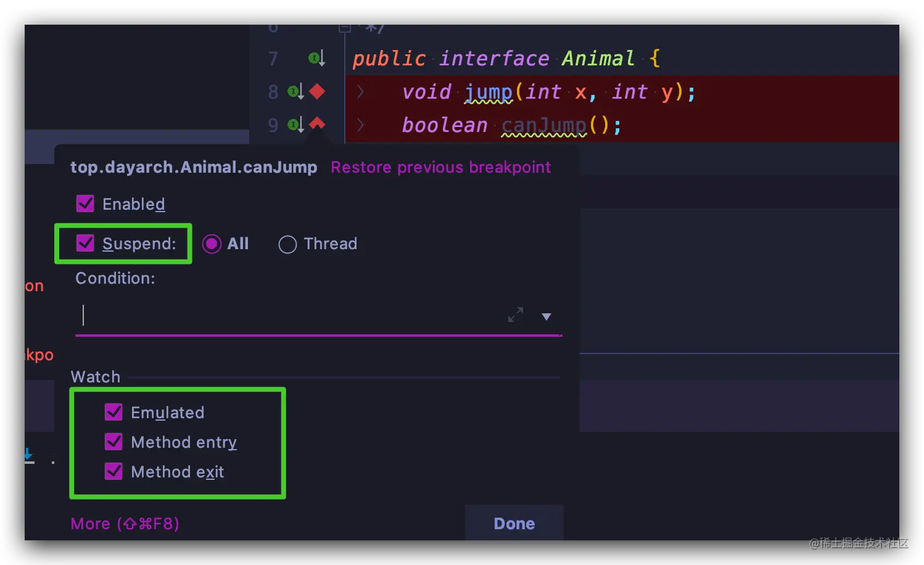924x565 pixels.
Task: Click implementations gutter icon on line 9
Action: click(296, 125)
